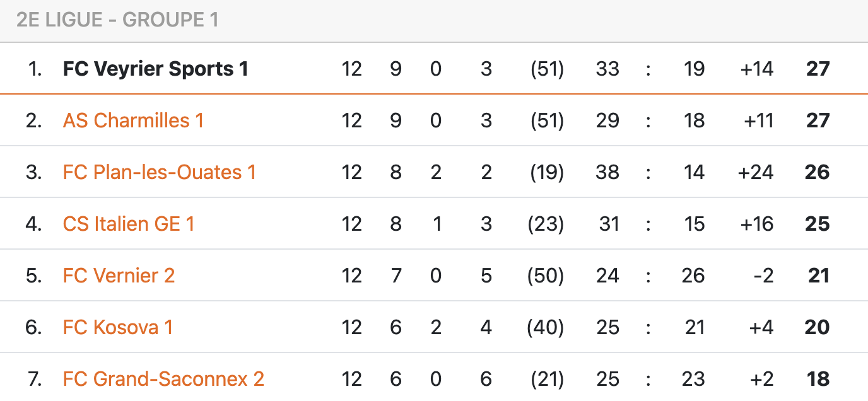Click FC Grand-Saconnex's 18 points total

click(818, 379)
